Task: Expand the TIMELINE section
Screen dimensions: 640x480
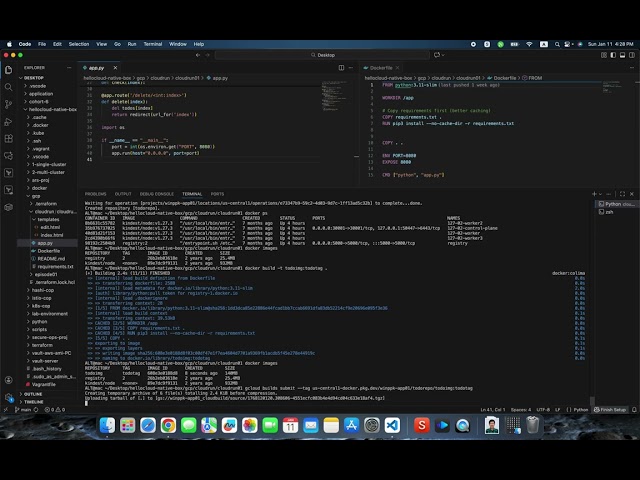Action: (33, 402)
